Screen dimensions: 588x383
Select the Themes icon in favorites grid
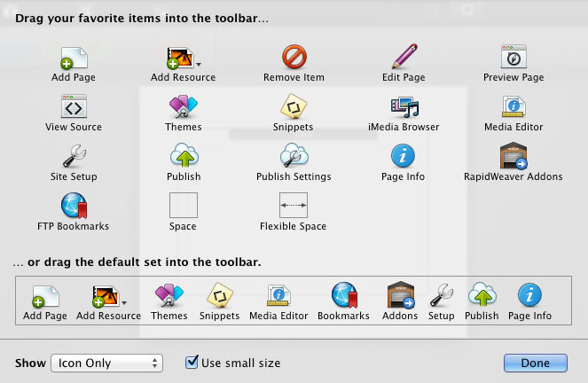coord(184,106)
